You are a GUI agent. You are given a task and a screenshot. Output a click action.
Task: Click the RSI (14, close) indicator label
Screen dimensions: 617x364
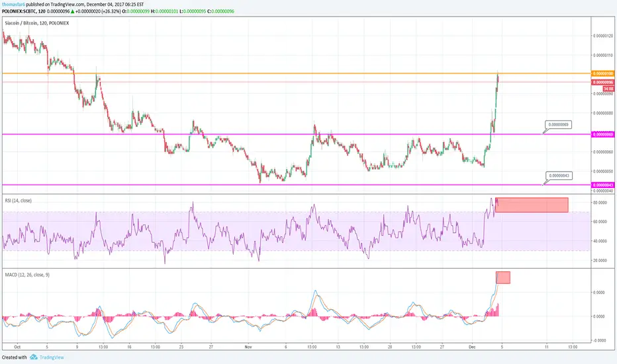click(x=18, y=201)
